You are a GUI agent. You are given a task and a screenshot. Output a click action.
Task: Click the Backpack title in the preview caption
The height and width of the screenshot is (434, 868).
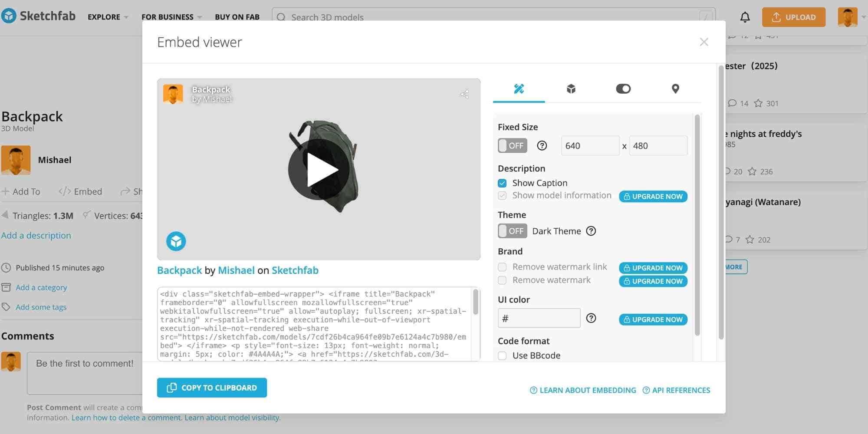point(211,89)
